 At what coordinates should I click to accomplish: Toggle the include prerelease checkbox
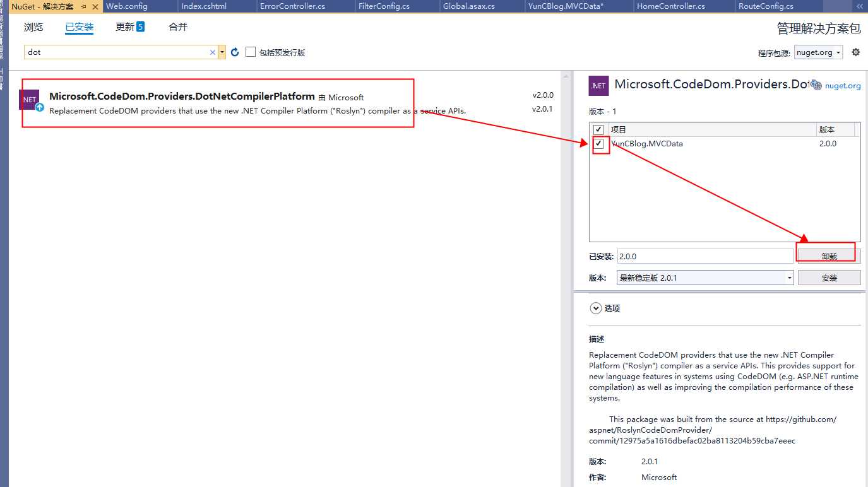tap(251, 52)
